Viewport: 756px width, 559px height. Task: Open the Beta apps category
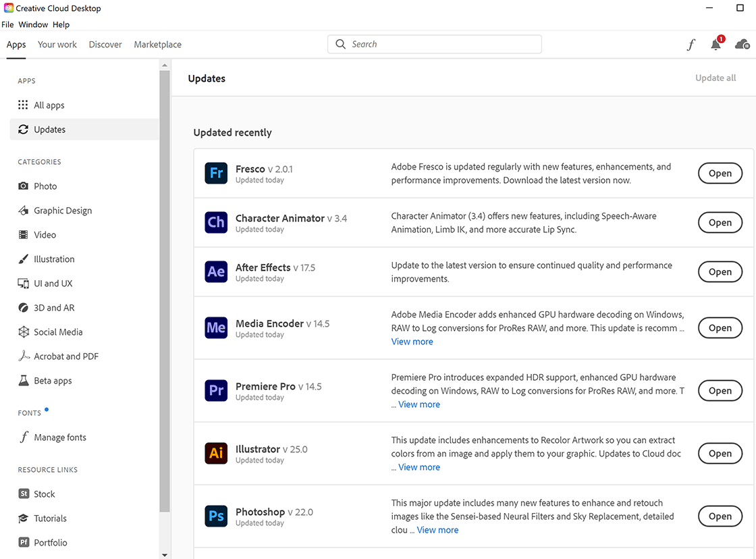click(84, 381)
